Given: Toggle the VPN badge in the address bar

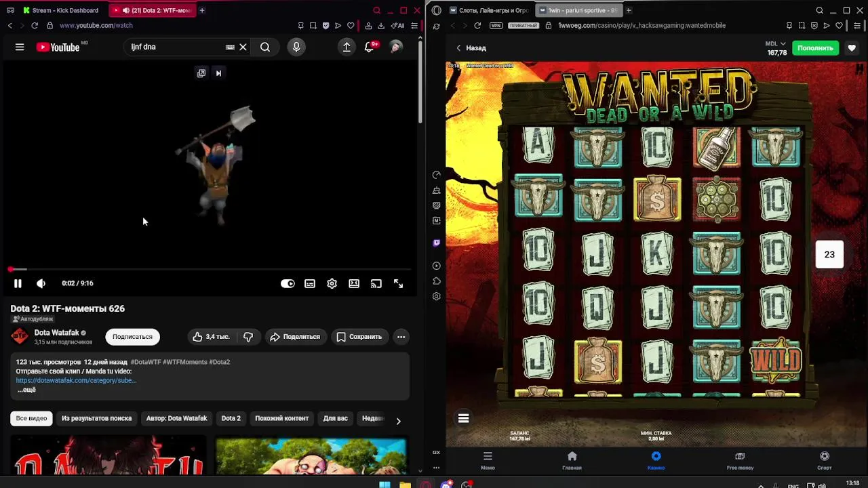Looking at the screenshot, I should [496, 26].
